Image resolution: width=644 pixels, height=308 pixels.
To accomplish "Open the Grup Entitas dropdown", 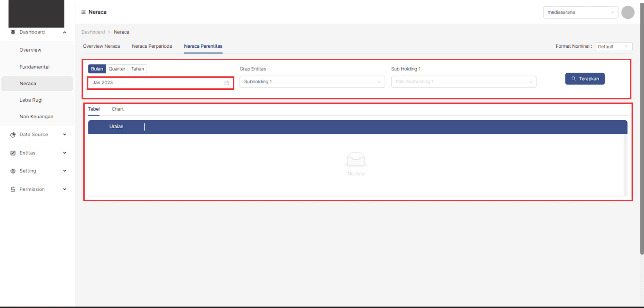I will click(x=312, y=82).
